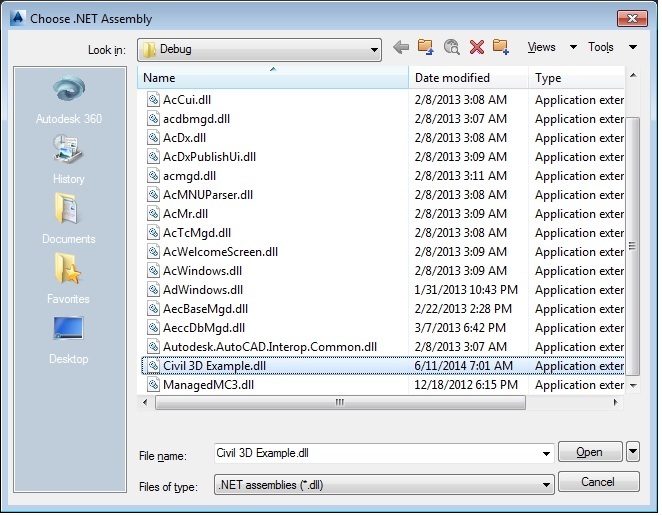662x516 pixels.
Task: Click date 2/8/2013 3:11 AM cell
Action: tap(460, 176)
